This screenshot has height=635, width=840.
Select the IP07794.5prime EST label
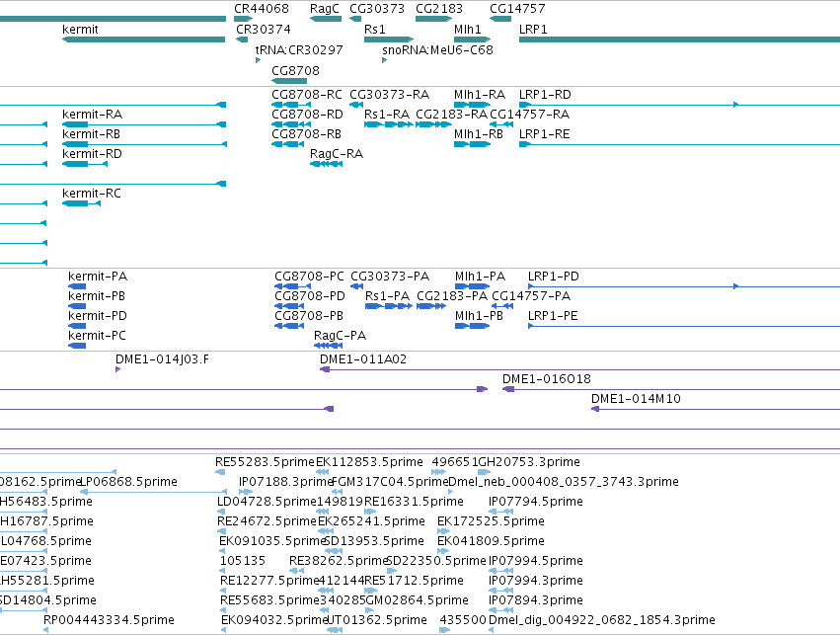pyautogui.click(x=536, y=502)
